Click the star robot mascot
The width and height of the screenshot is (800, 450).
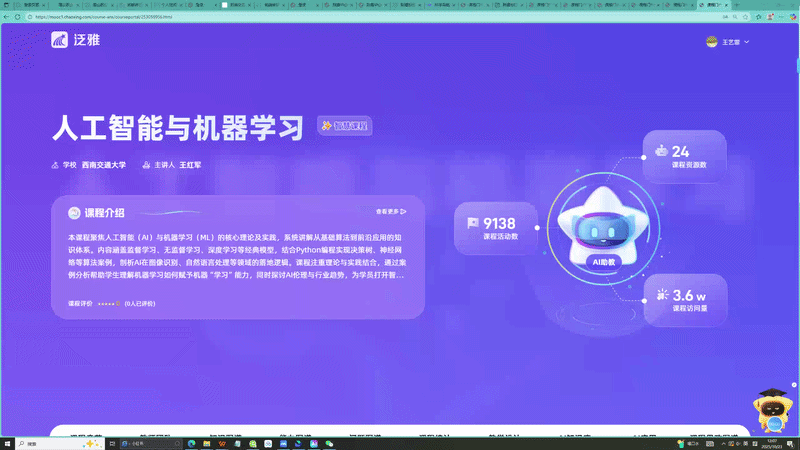tap(603, 227)
